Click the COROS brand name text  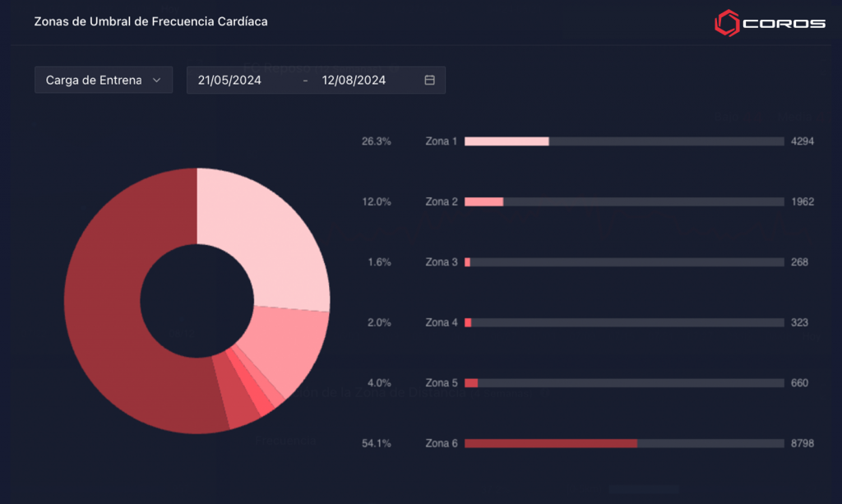(784, 23)
